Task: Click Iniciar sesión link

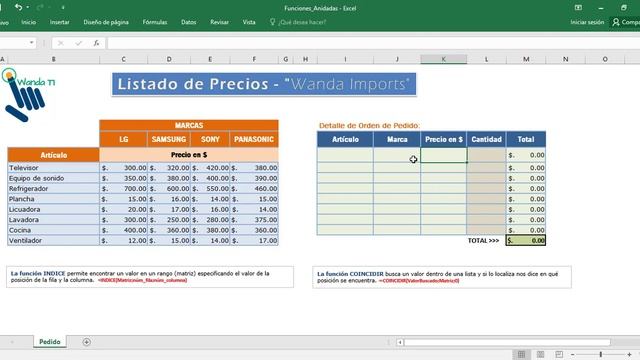Action: (x=587, y=22)
